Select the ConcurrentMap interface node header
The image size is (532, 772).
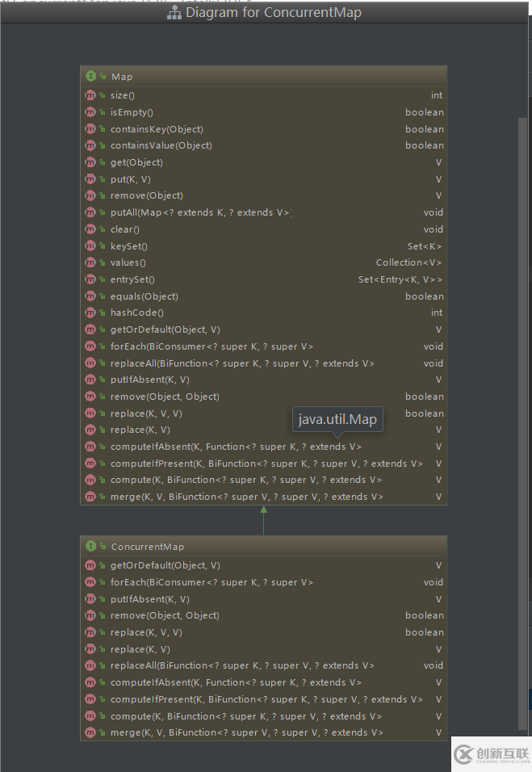(x=263, y=547)
